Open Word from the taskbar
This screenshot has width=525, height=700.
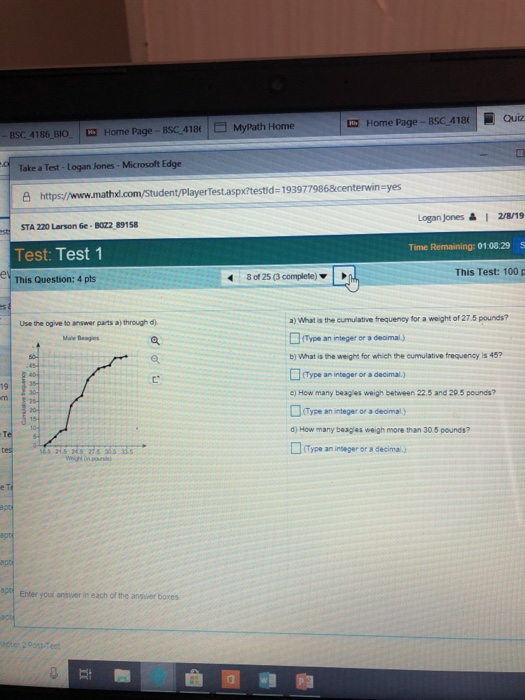pos(267,681)
